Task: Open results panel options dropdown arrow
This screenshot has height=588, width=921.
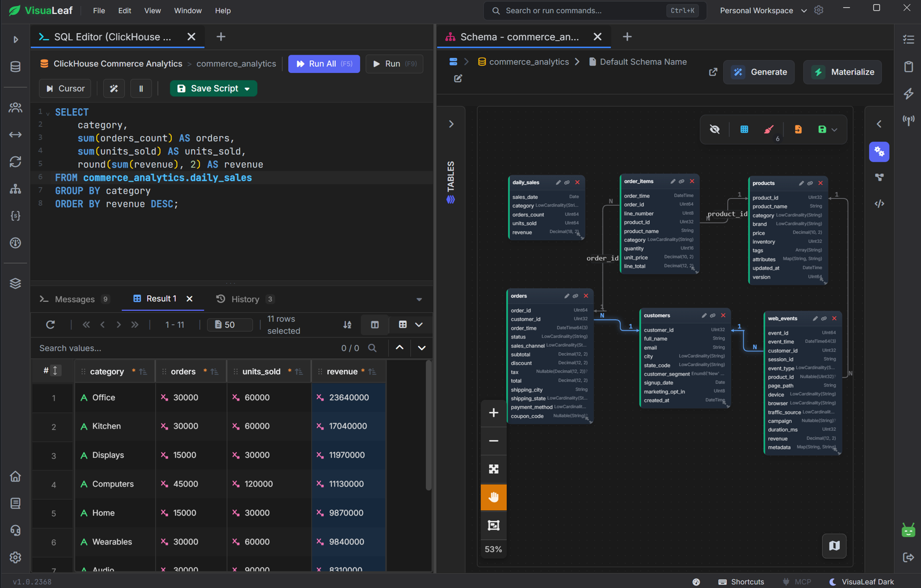Action: point(419,300)
